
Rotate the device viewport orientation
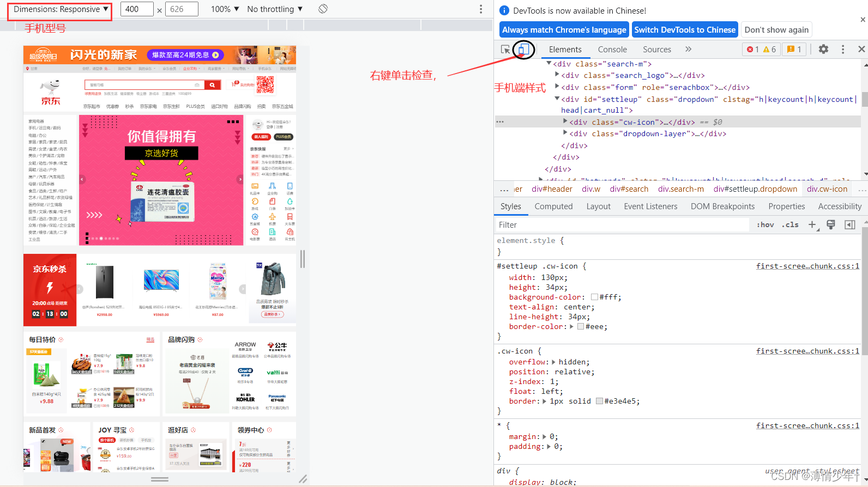click(x=323, y=9)
